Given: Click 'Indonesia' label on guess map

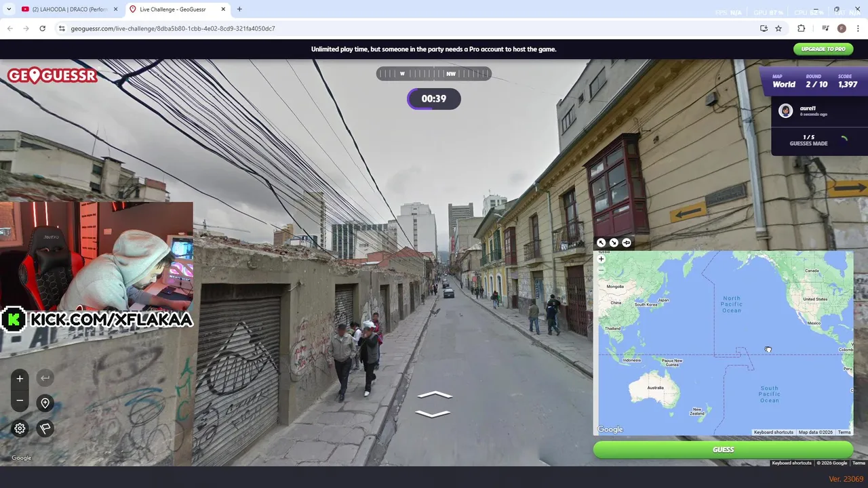Looking at the screenshot, I should [631, 360].
